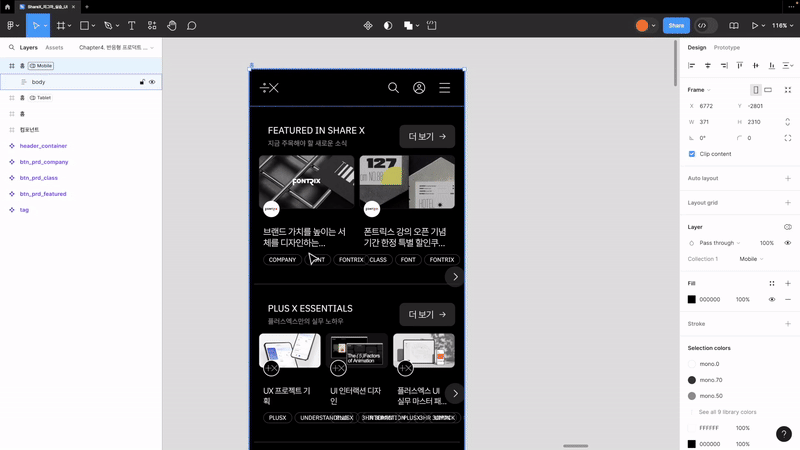This screenshot has width=800, height=450.
Task: Select the Hand tool
Action: pyautogui.click(x=172, y=26)
